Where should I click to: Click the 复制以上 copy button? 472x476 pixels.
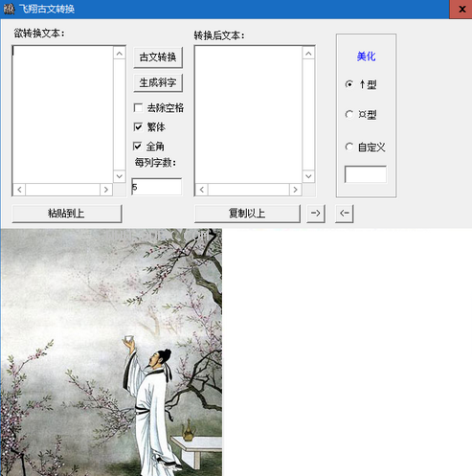tap(247, 214)
